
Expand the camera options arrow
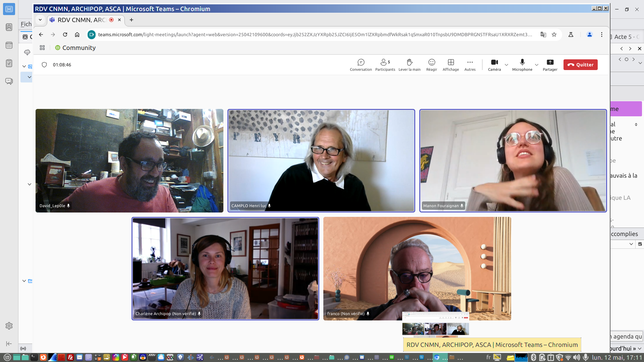tap(506, 65)
